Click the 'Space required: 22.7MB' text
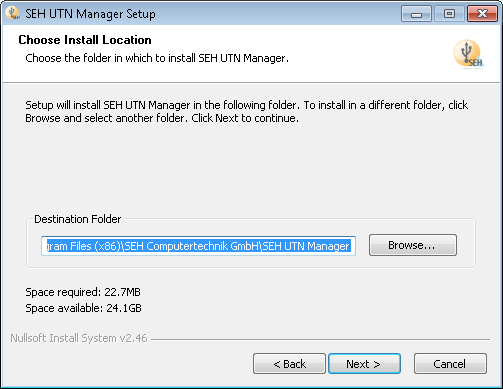Screen dimensions: 503x389 83,292
